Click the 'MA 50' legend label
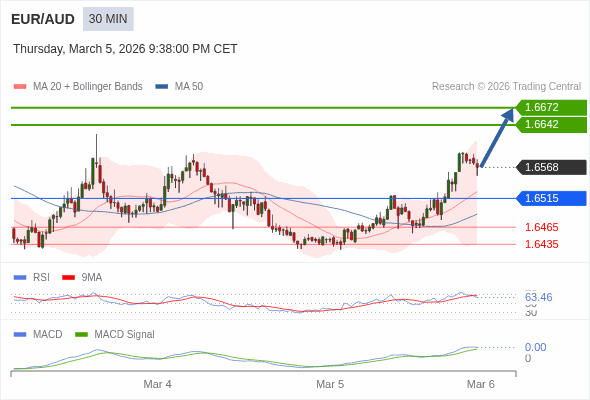The image size is (590, 400). [189, 87]
